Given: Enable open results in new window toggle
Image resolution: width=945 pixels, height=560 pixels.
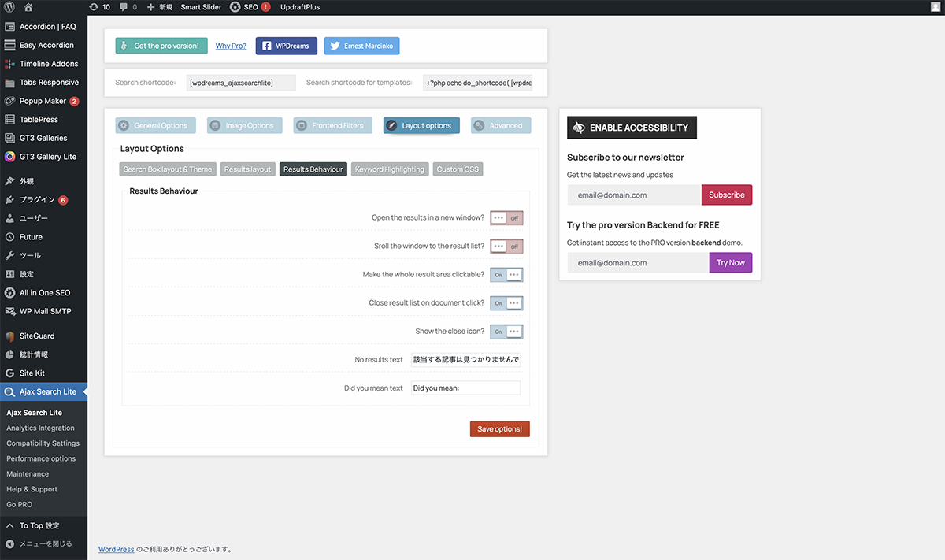Looking at the screenshot, I should 506,218.
